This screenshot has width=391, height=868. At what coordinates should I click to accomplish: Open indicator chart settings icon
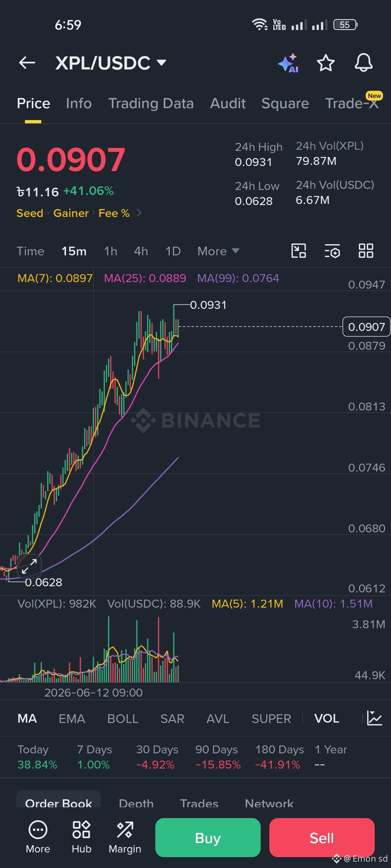pyautogui.click(x=374, y=718)
